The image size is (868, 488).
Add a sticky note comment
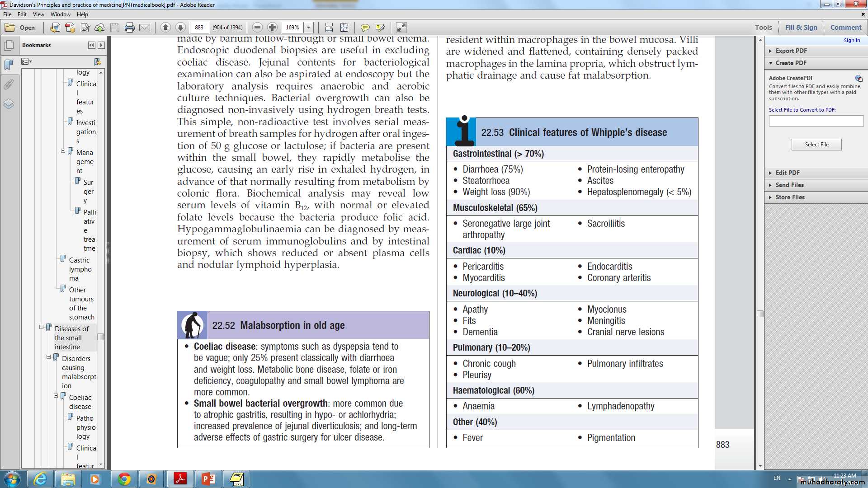[365, 28]
